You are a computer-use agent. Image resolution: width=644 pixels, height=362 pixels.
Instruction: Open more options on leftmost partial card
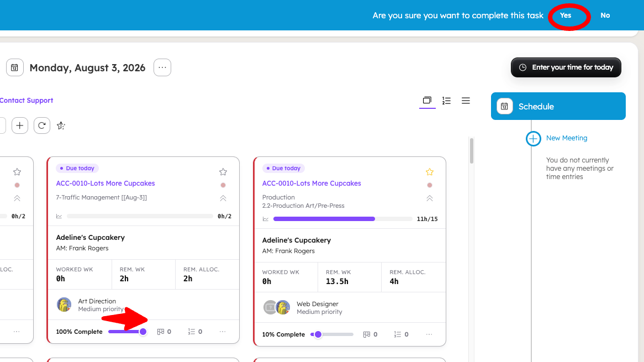click(x=17, y=332)
